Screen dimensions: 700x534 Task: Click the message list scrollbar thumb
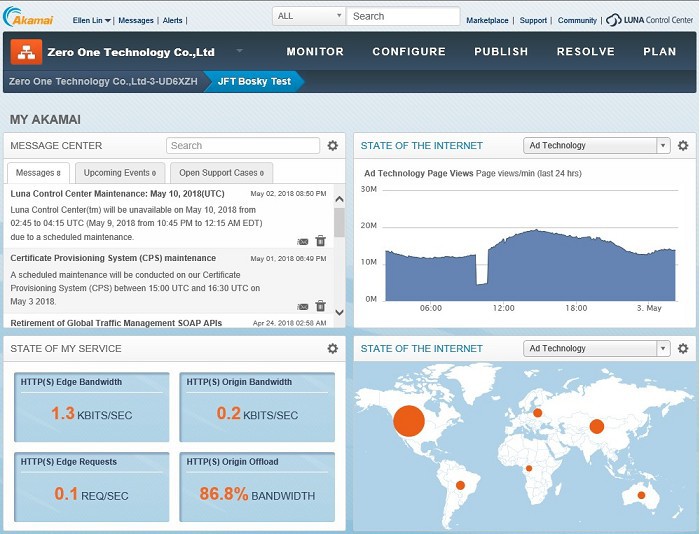339,222
